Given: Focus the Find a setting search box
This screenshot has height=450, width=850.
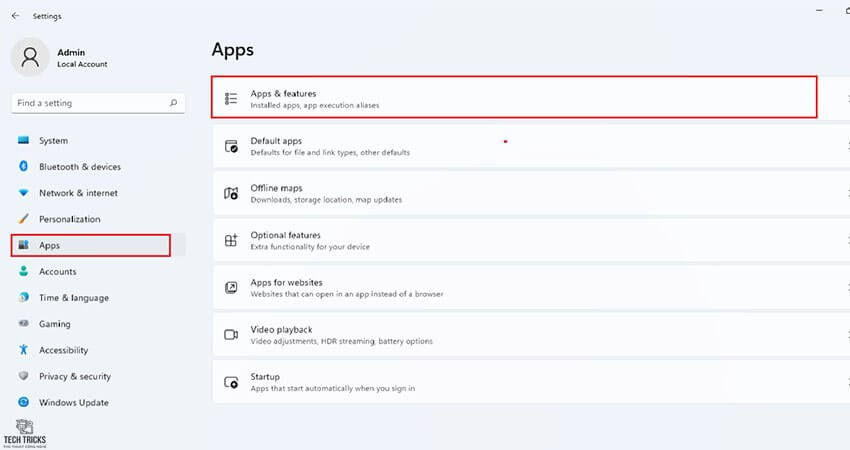Looking at the screenshot, I should tap(98, 103).
